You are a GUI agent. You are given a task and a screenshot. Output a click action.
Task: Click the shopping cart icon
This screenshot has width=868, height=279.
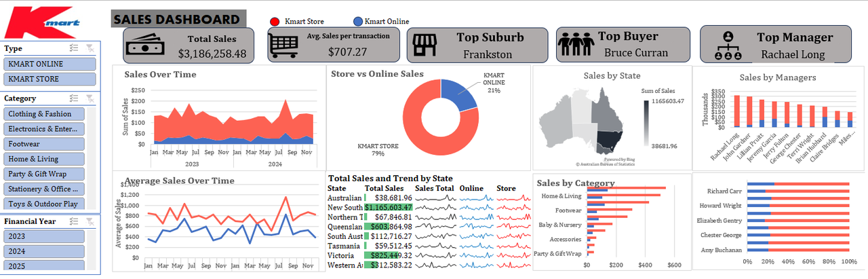pos(284,45)
